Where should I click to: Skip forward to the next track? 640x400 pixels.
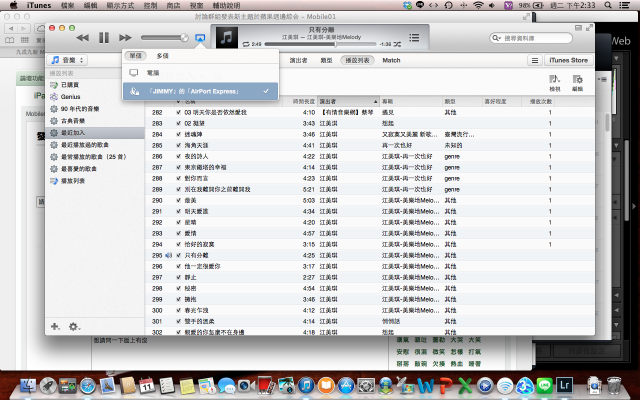click(x=125, y=38)
